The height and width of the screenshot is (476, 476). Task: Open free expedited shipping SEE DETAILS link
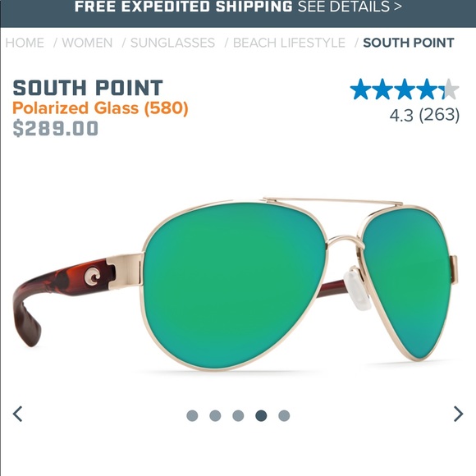(350, 7)
